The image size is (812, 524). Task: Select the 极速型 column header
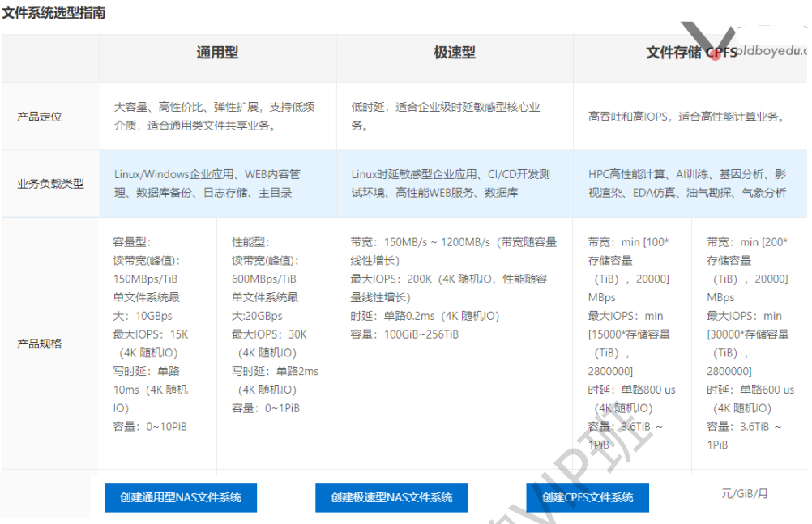tap(454, 53)
